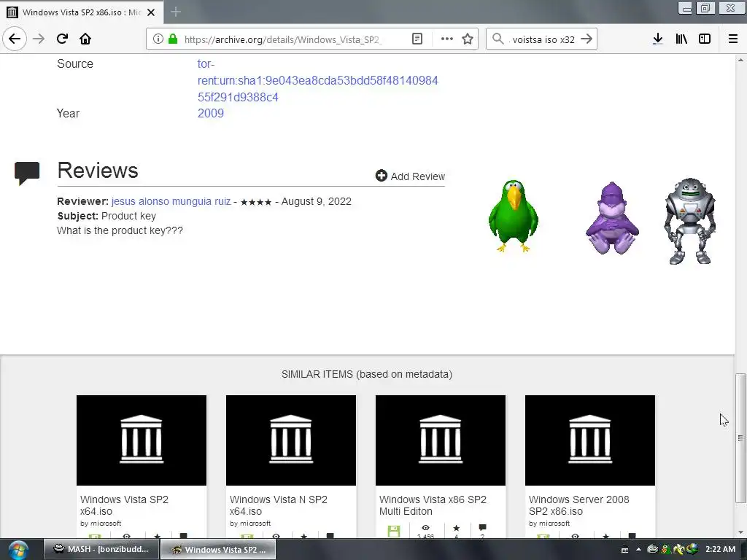Open Windows Server 2008 SP2 x86.iso thumbnail
The height and width of the screenshot is (560, 747).
tap(590, 440)
